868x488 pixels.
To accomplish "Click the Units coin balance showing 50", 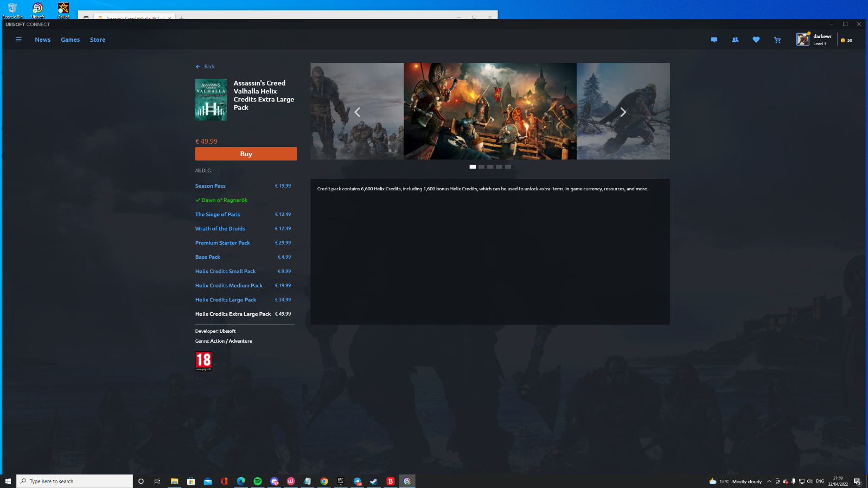I will click(x=846, y=40).
